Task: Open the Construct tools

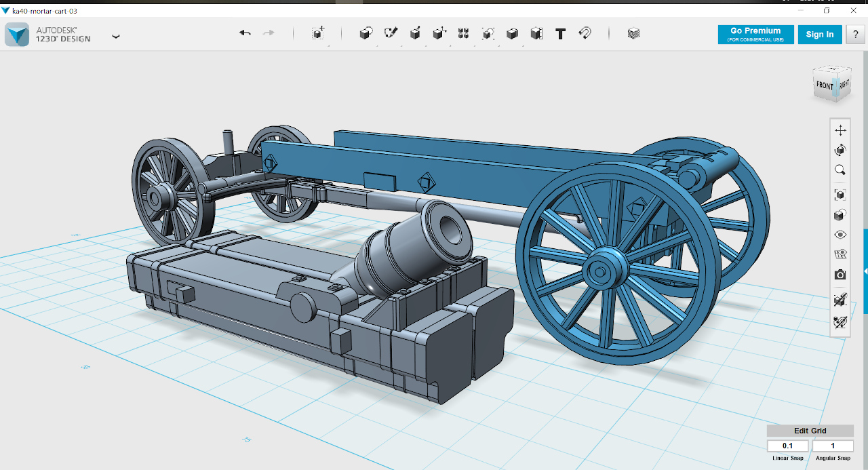Action: pyautogui.click(x=415, y=33)
